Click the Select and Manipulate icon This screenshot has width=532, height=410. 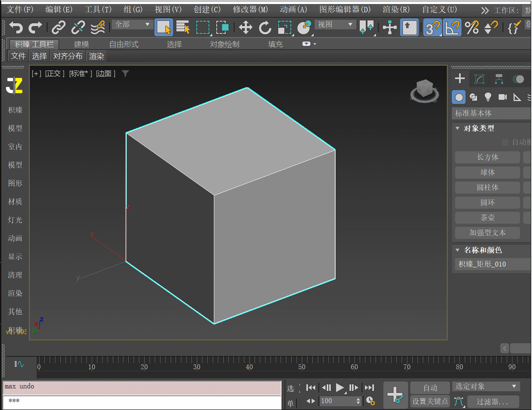[x=390, y=28]
